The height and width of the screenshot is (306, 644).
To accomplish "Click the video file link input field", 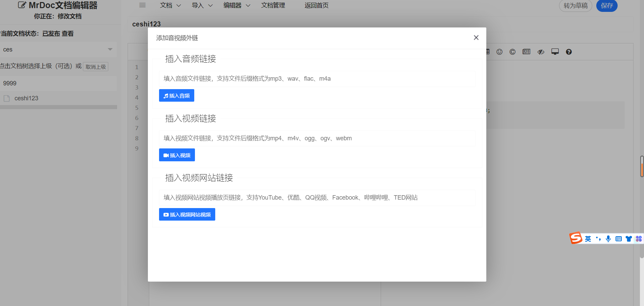I will pyautogui.click(x=317, y=138).
